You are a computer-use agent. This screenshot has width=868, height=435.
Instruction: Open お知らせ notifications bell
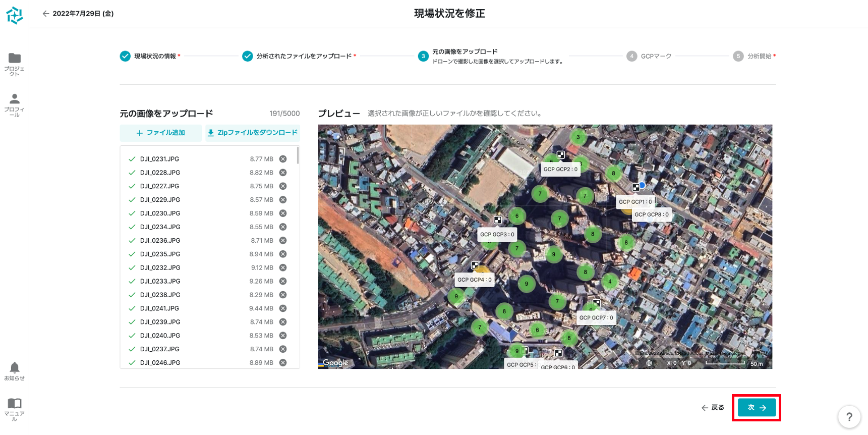click(15, 368)
